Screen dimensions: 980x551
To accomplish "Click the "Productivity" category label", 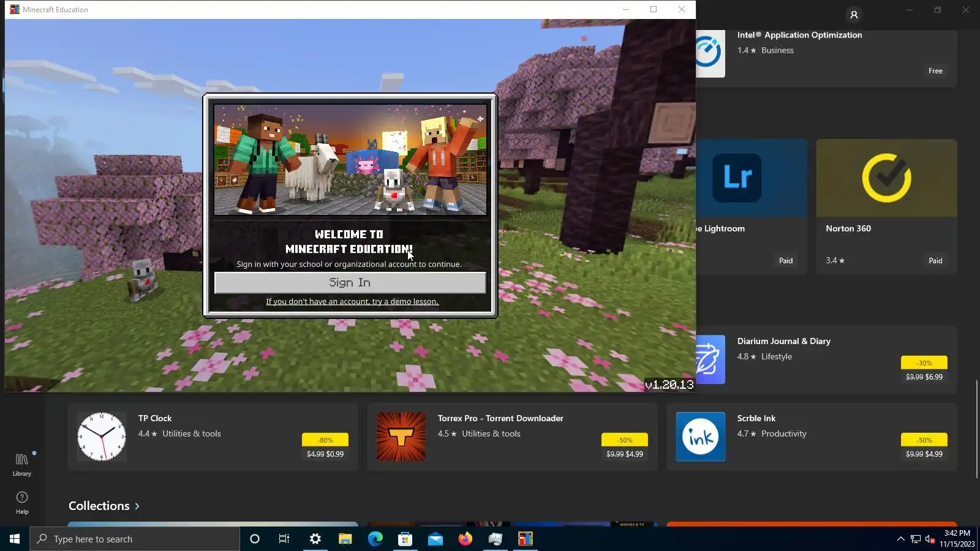I will 784,433.
